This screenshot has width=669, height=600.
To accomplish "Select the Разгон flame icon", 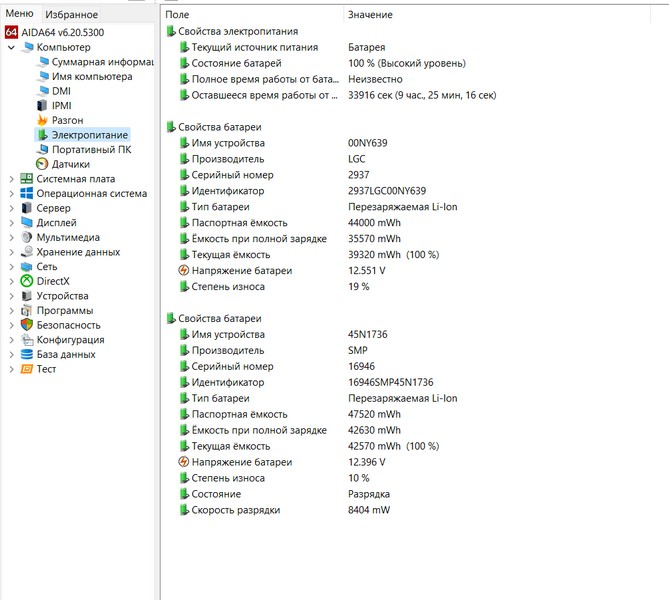I will point(42,120).
